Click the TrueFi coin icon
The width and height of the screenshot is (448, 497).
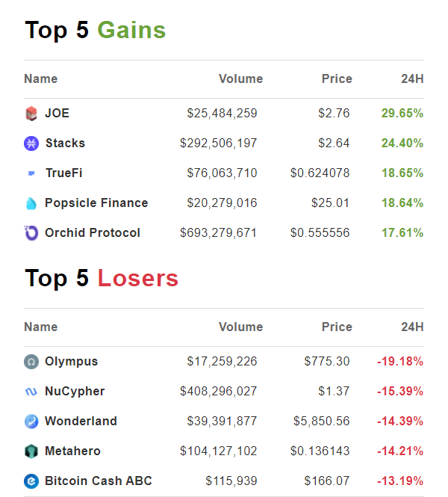click(31, 173)
